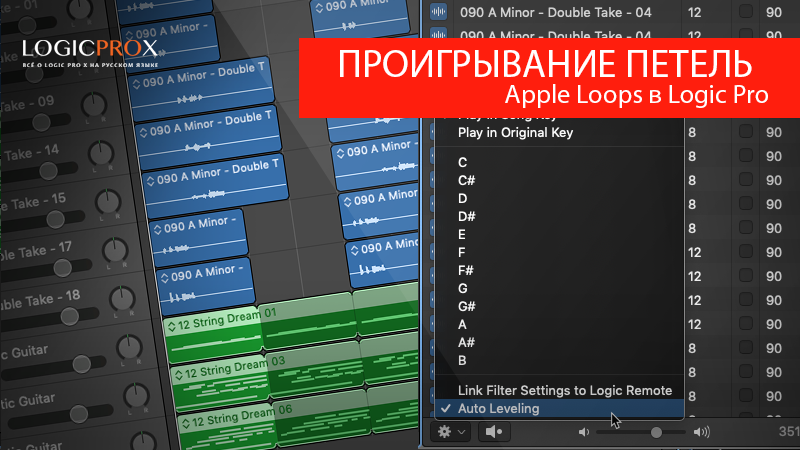Select key D# from the menu
Image resolution: width=800 pixels, height=450 pixels.
coord(466,216)
